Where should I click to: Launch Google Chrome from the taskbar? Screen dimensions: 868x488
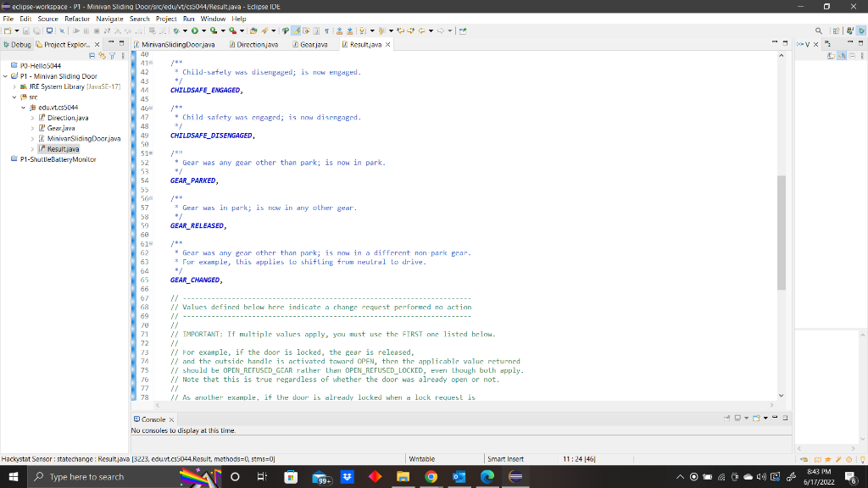[x=431, y=476]
